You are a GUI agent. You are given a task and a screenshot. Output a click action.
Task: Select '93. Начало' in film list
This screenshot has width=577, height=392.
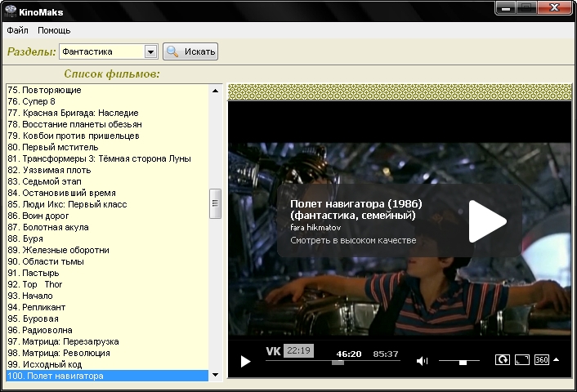click(107, 296)
